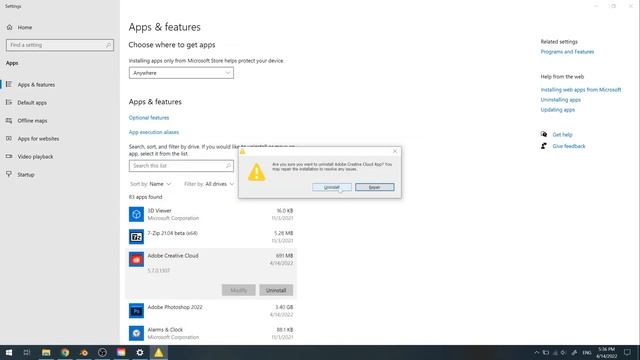
Task: Select the Adobe Creative Cloud icon
Action: pyautogui.click(x=136, y=259)
